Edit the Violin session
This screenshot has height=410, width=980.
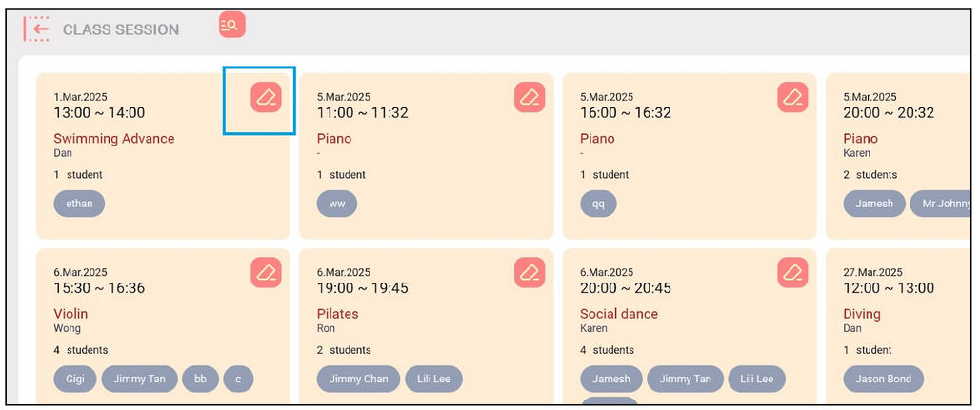267,273
